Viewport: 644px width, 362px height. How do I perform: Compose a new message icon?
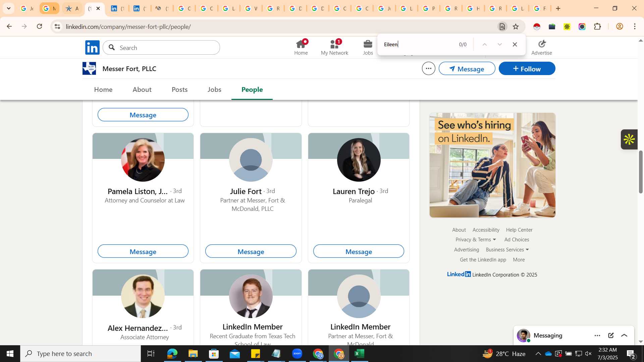[x=611, y=336]
